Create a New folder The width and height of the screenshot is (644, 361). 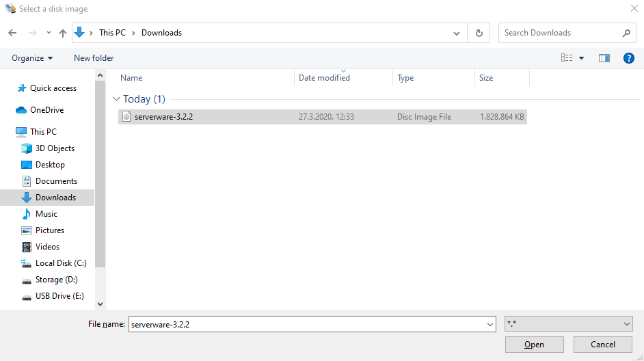click(94, 58)
